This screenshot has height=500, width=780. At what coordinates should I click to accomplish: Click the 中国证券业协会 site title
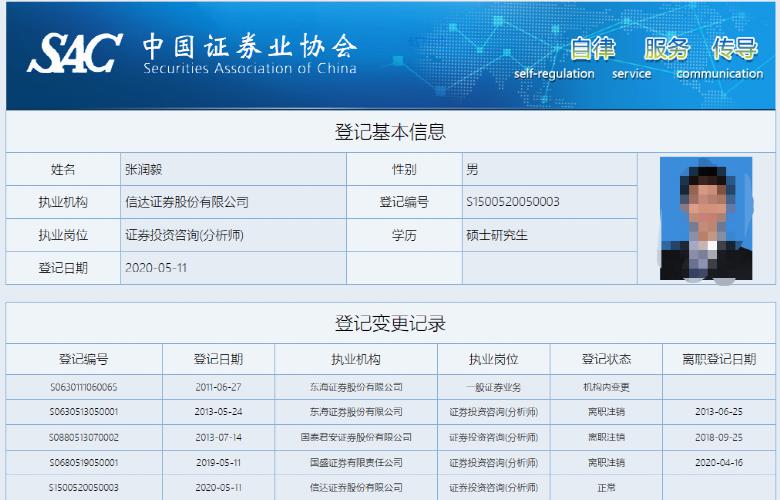coord(249,47)
